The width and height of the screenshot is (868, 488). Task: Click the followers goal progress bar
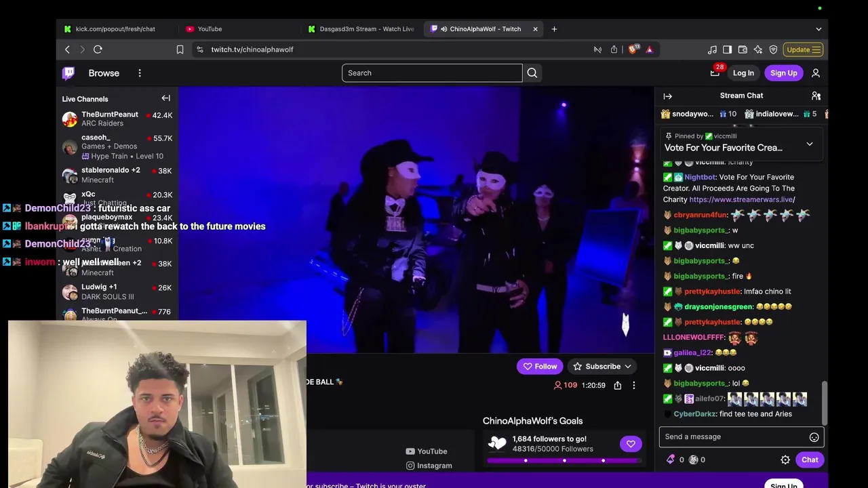click(x=564, y=461)
